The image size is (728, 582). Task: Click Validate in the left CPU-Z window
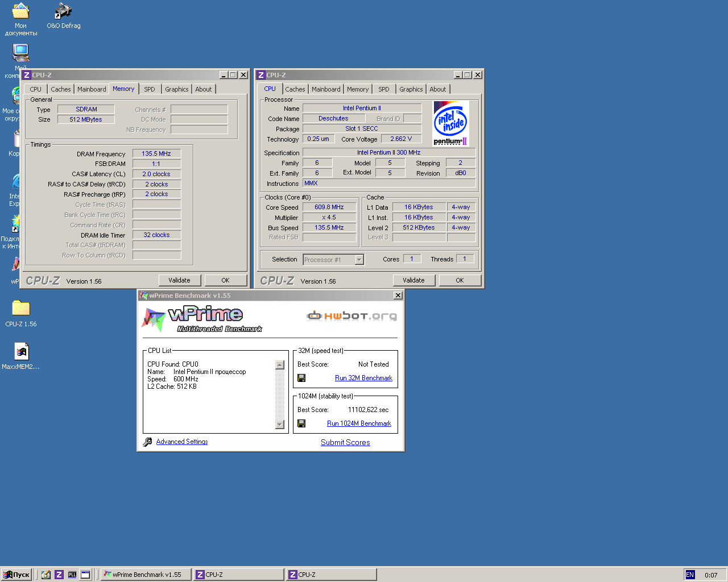[x=179, y=280]
